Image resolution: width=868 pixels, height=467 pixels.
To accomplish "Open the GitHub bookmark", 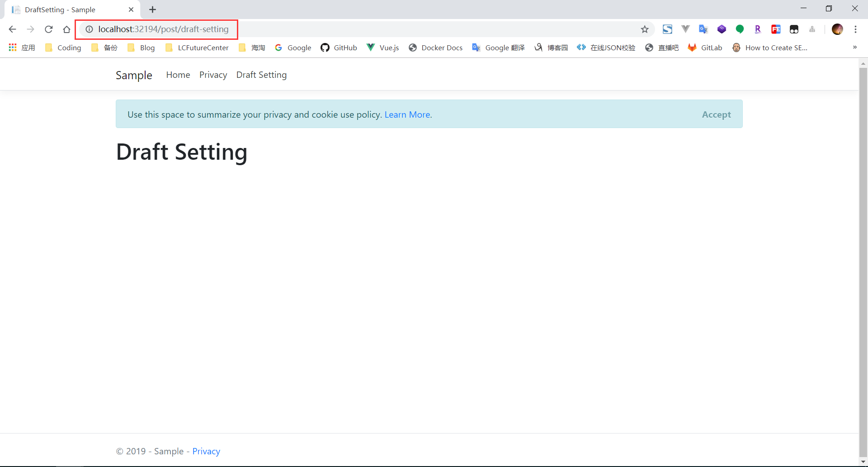I will coord(339,48).
